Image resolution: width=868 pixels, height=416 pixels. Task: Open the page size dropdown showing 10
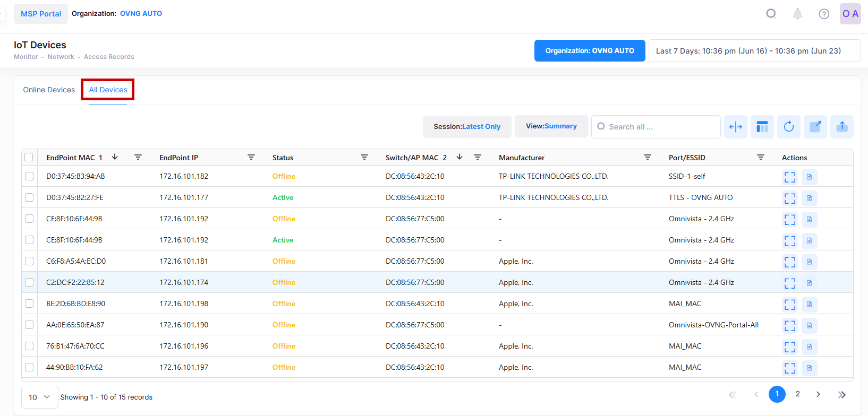39,397
